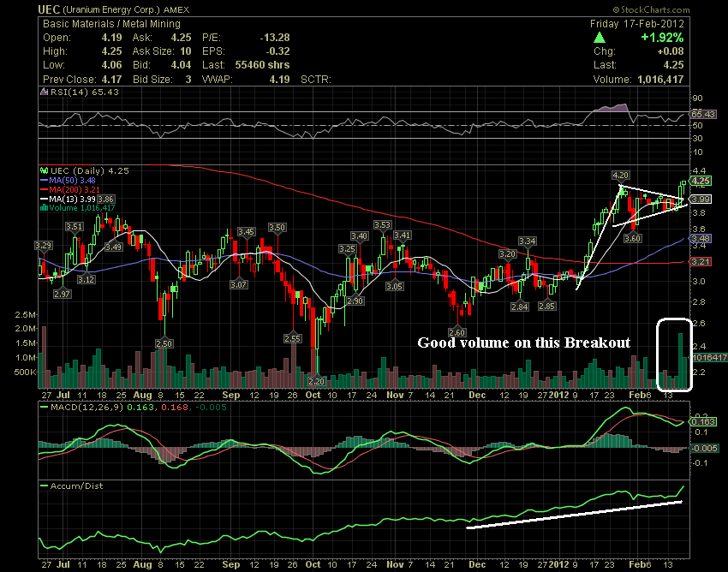Click the 3.86 July high price label

(106, 200)
